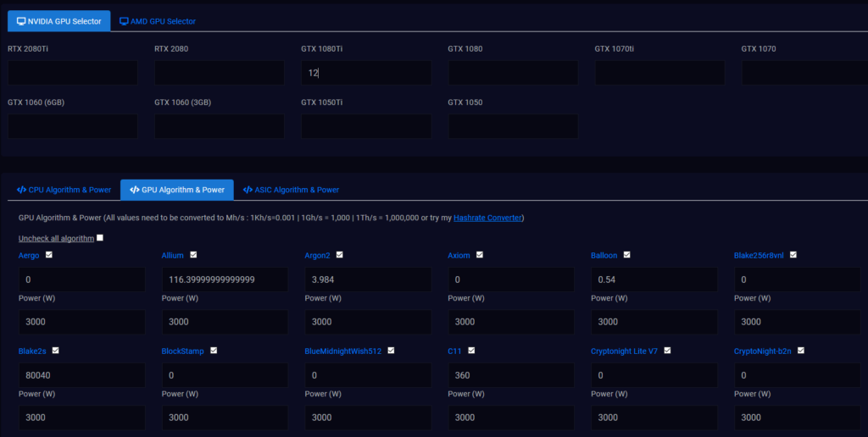Click the Allium hashrate input field
Image resolution: width=868 pixels, height=437 pixels.
(x=225, y=279)
